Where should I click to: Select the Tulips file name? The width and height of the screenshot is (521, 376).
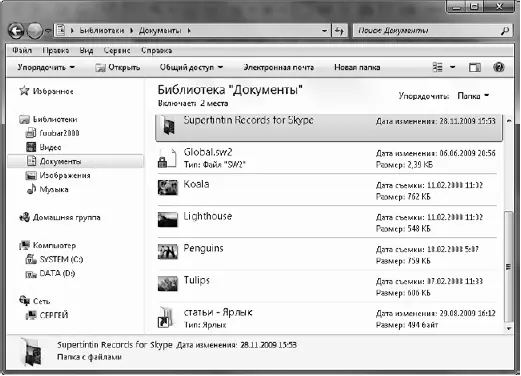pyautogui.click(x=197, y=280)
